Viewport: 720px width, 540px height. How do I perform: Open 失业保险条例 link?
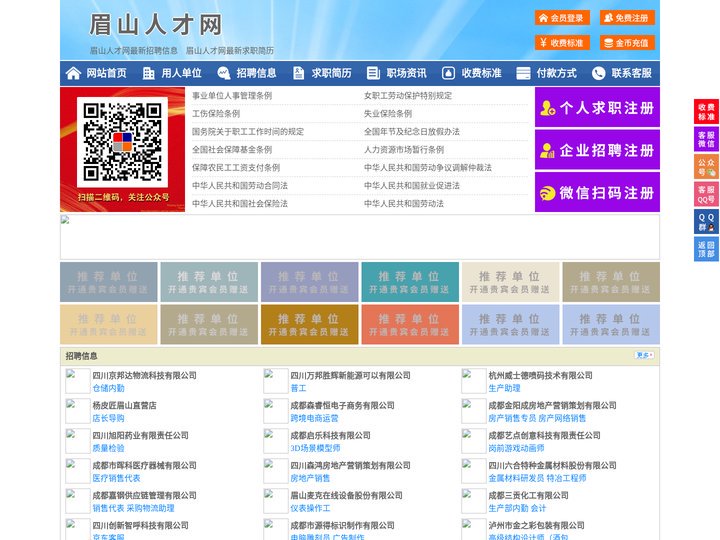388,113
